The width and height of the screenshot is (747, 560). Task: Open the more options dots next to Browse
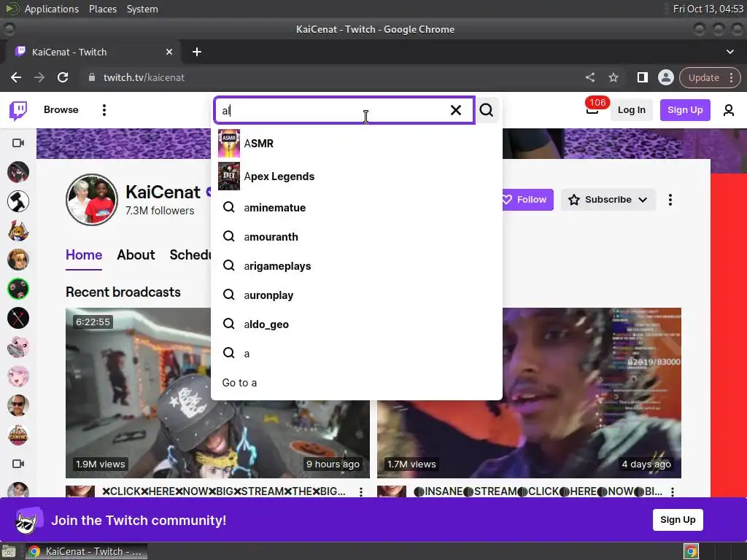pos(104,110)
